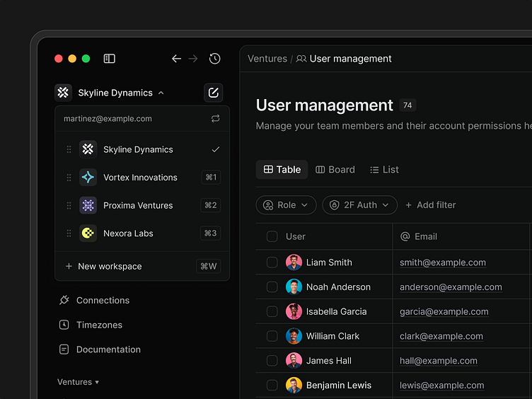Toggle the sidebar panel icon

click(109, 59)
